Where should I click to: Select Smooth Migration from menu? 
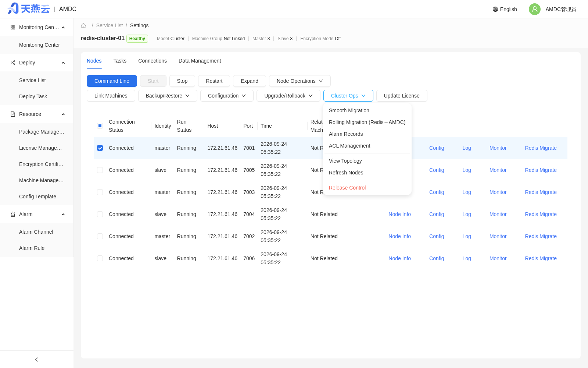tap(367, 110)
